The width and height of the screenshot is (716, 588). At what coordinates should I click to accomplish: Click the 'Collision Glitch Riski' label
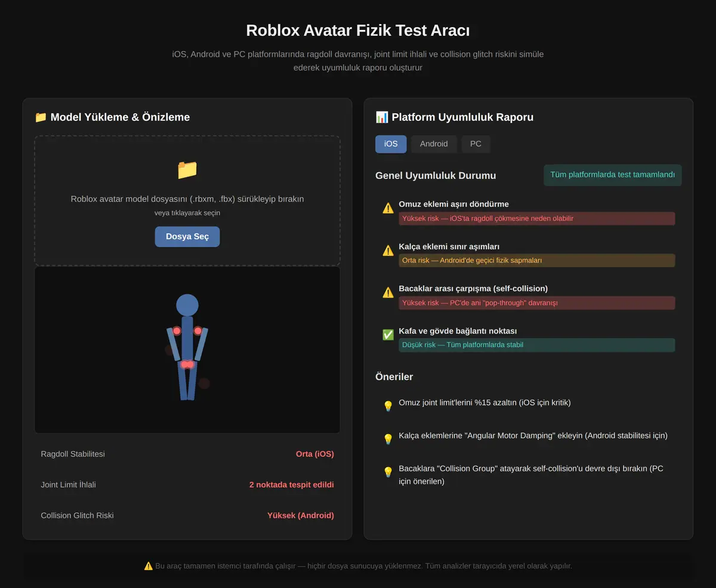(77, 515)
